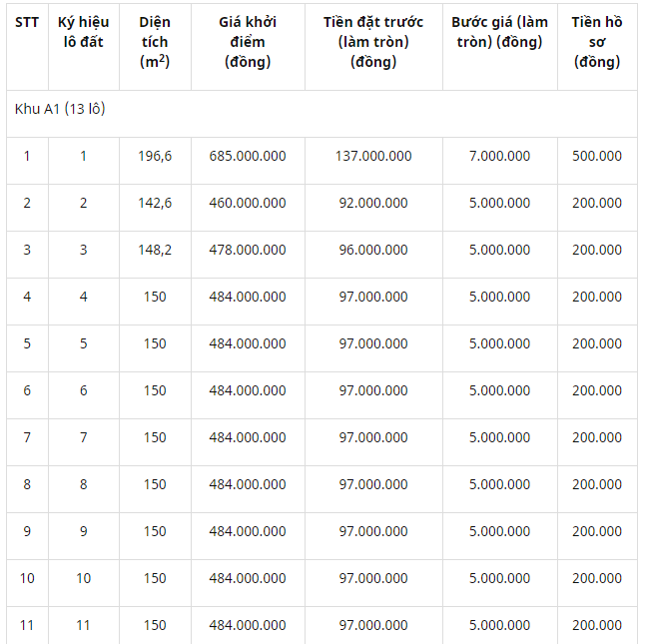Click the Tiền đặt trước header
The image size is (646, 644).
(373, 42)
